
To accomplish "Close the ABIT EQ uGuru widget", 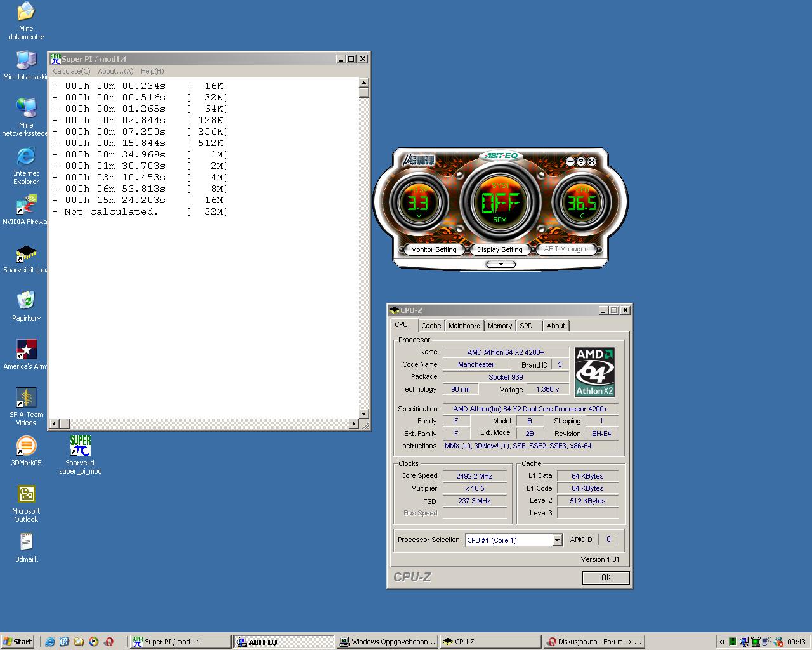I will coord(591,162).
